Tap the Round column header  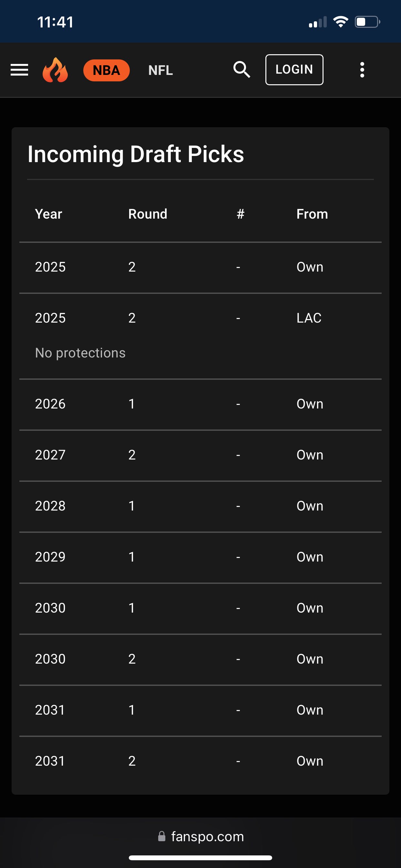(148, 214)
